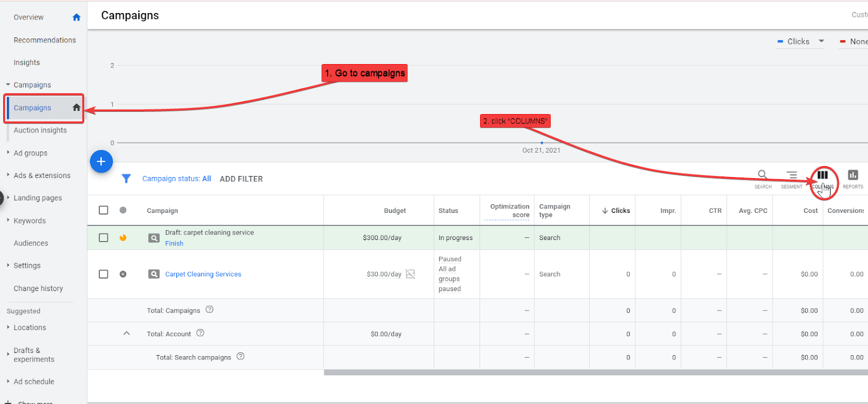The height and width of the screenshot is (404, 868).
Task: Click help icon next to Total: Search campaigns
Action: pos(241,356)
